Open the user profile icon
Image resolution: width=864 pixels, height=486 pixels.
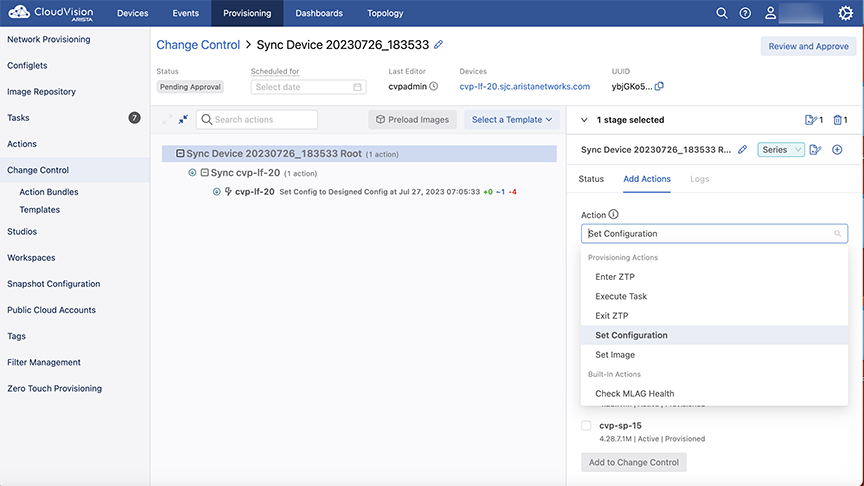tap(770, 13)
